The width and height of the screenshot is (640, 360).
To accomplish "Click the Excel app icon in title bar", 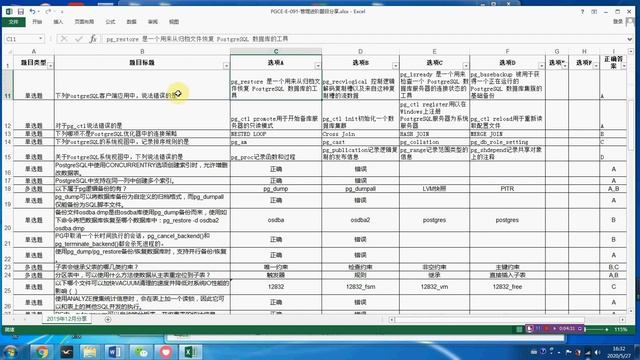I will 9,12.
